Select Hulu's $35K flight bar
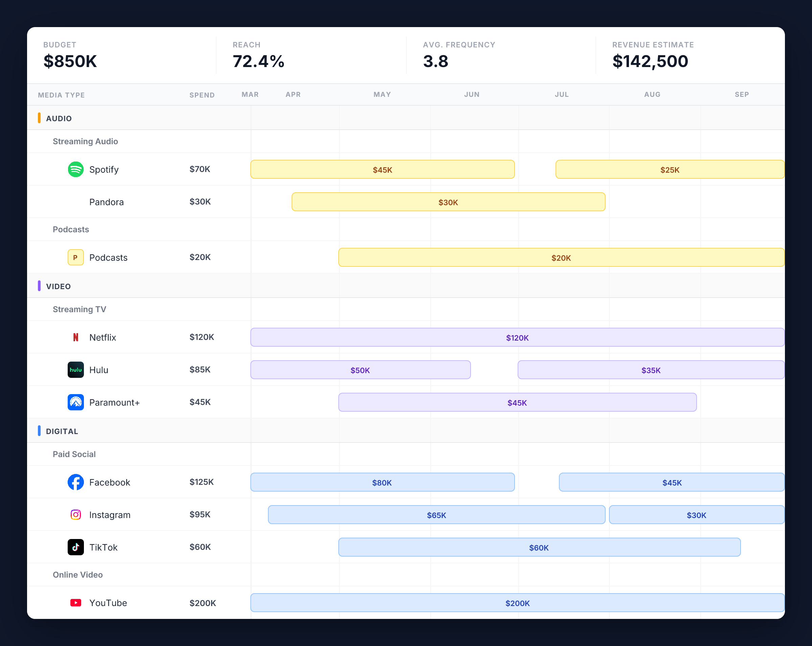The height and width of the screenshot is (646, 812). pos(651,370)
